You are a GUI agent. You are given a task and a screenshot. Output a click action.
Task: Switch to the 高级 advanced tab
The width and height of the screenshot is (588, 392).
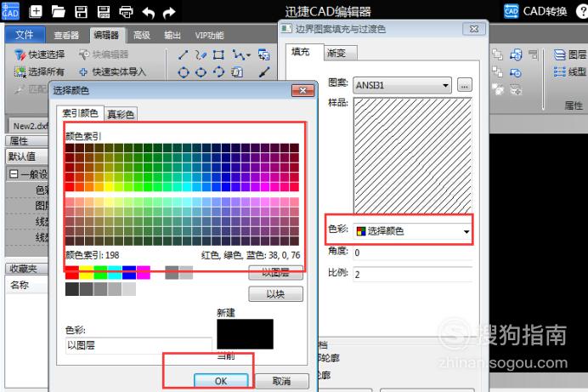pos(142,35)
